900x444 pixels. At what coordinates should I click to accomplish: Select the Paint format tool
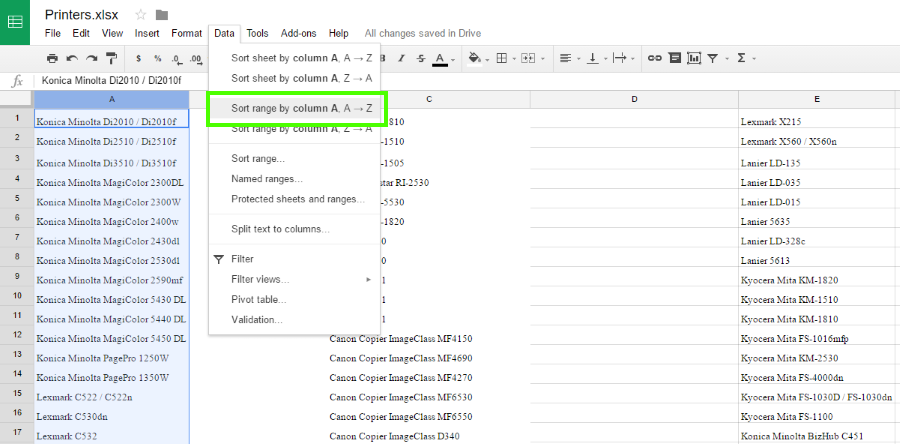[111, 58]
